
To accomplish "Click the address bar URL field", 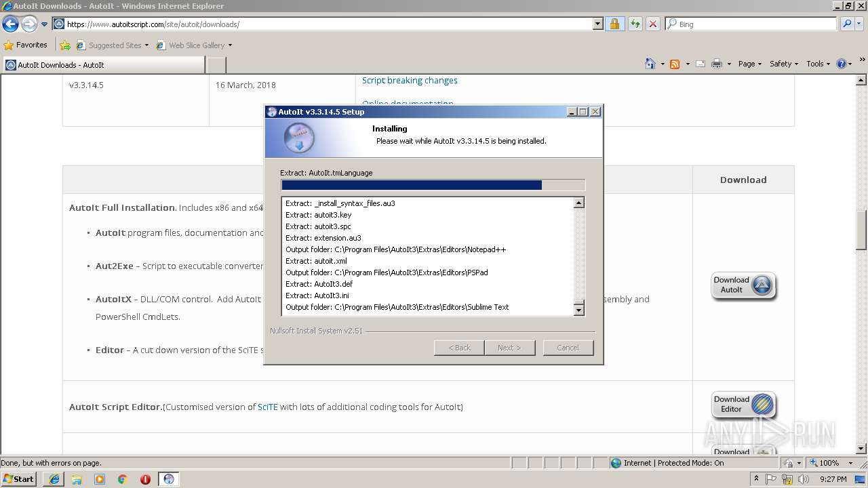I will (322, 24).
